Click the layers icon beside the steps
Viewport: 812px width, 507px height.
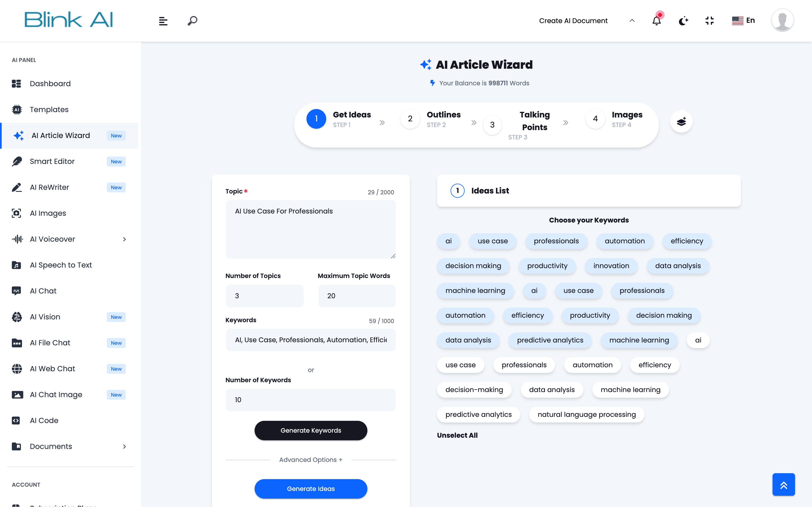point(681,121)
